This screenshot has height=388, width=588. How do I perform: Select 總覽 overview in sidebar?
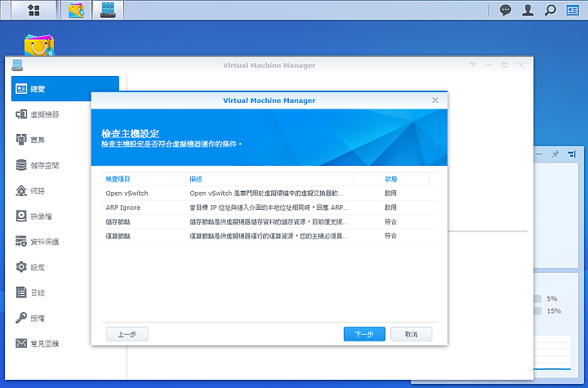(65, 88)
